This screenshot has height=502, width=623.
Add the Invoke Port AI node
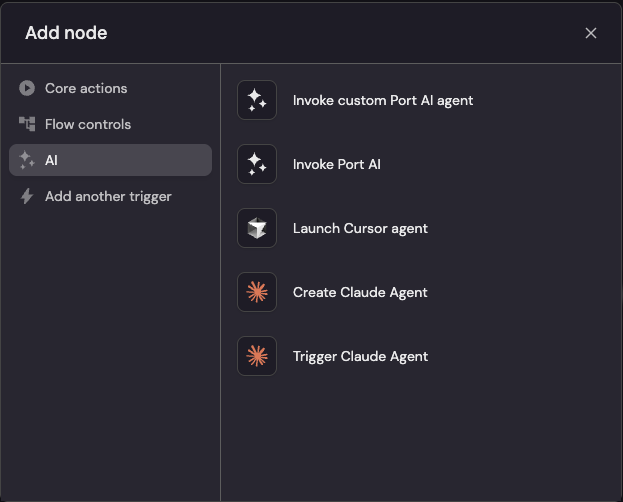(337, 165)
